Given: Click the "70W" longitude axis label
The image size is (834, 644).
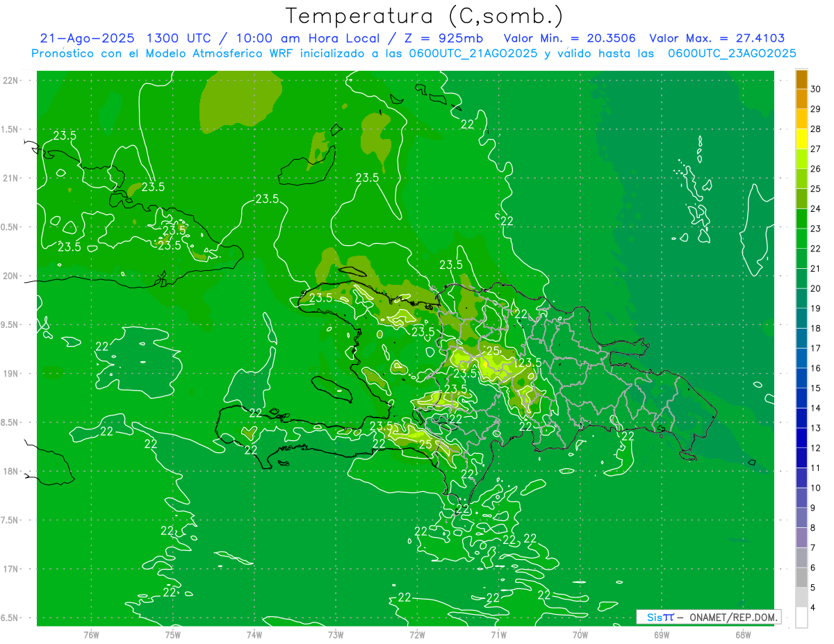Looking at the screenshot, I should tap(580, 634).
